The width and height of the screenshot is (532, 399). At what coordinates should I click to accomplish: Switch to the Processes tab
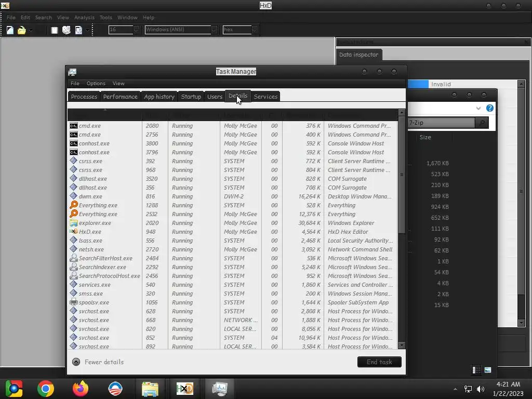84,96
